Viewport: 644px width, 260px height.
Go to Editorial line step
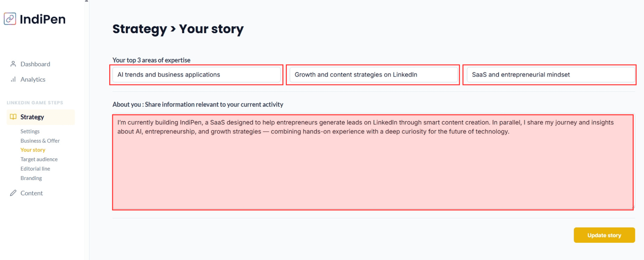click(x=35, y=169)
